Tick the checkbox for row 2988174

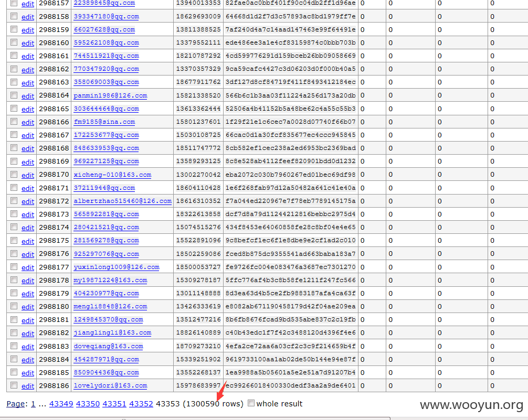pos(14,227)
